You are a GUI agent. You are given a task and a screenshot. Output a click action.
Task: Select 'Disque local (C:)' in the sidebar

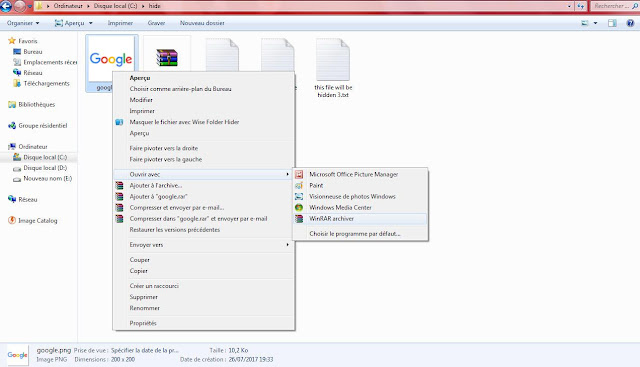(45, 158)
